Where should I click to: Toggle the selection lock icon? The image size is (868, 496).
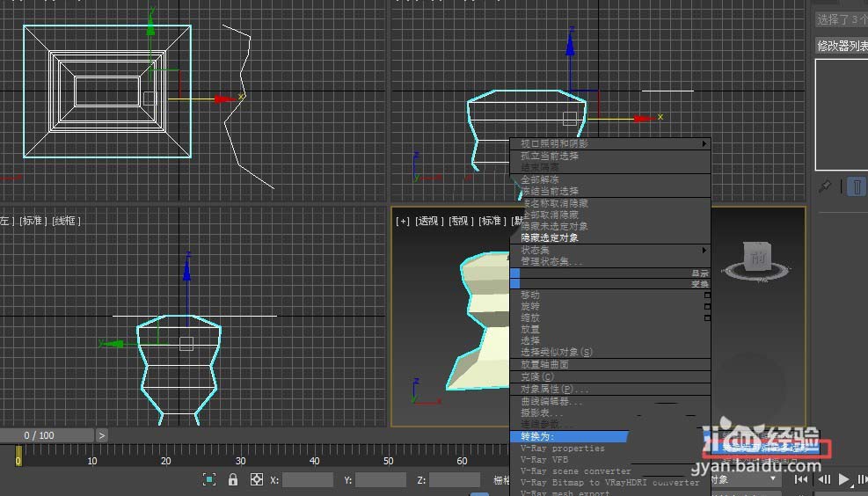click(233, 479)
